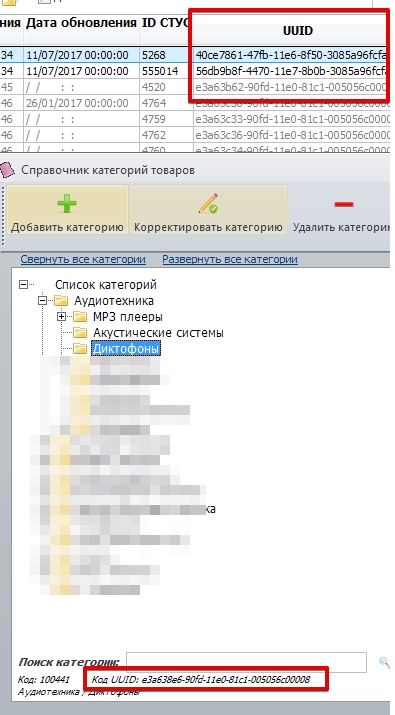395x715 pixels.
Task: Click the MP3 плееры folder icon
Action: pos(80,316)
